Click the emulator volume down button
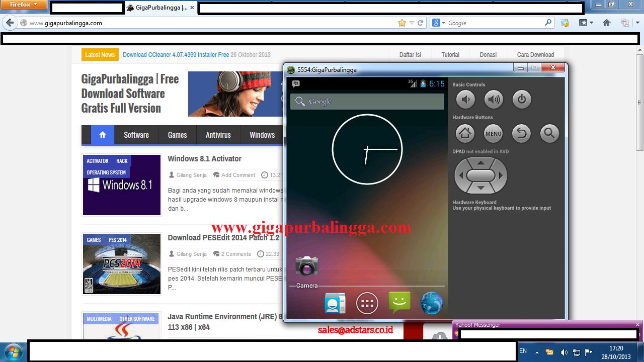The width and height of the screenshot is (644, 362). click(465, 100)
